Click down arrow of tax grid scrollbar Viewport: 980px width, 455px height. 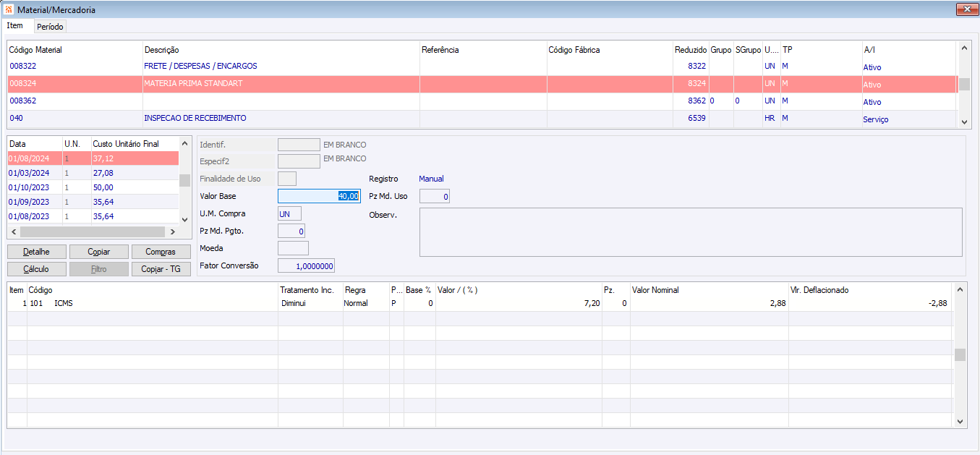tap(960, 421)
